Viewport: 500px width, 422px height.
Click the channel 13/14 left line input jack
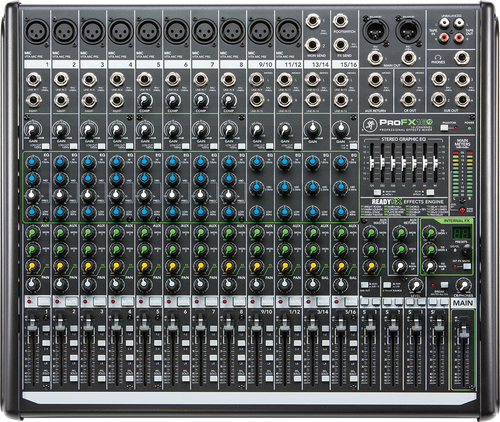tap(312, 79)
